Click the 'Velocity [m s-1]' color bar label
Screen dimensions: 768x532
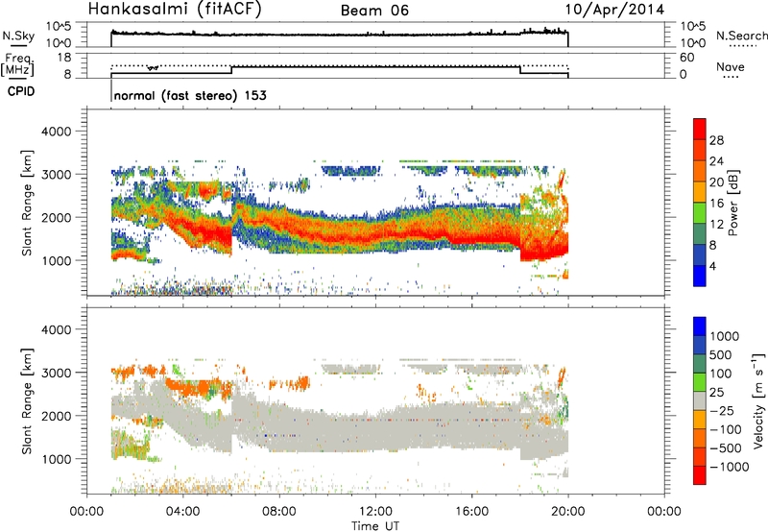tap(758, 400)
